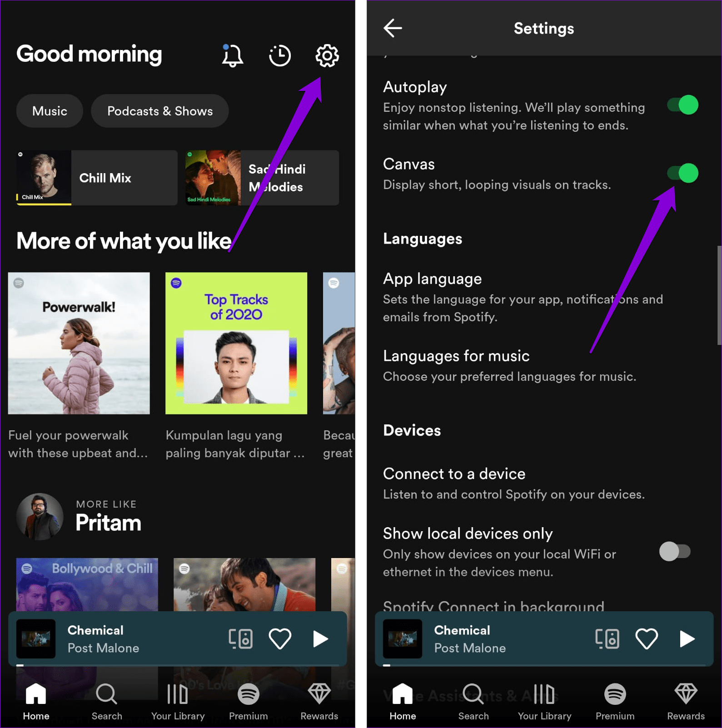Image resolution: width=722 pixels, height=728 pixels.
Task: Open Powerwalk! playlist cover
Action: [x=79, y=343]
